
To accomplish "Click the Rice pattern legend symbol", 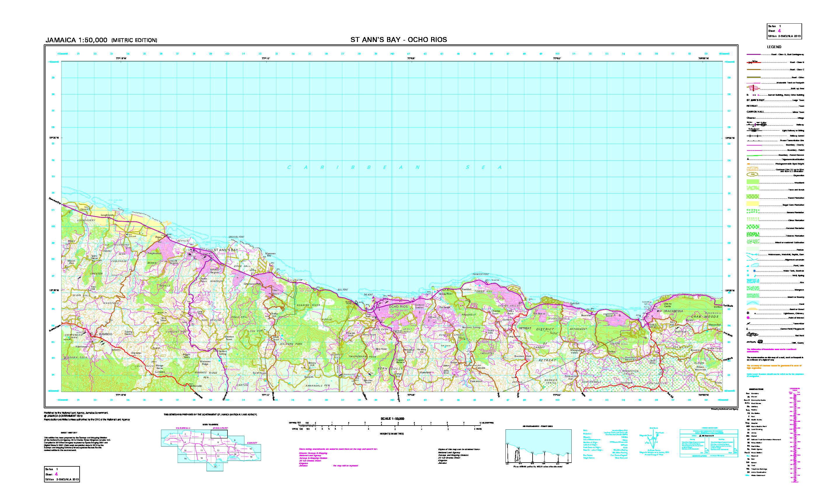I will (752, 281).
